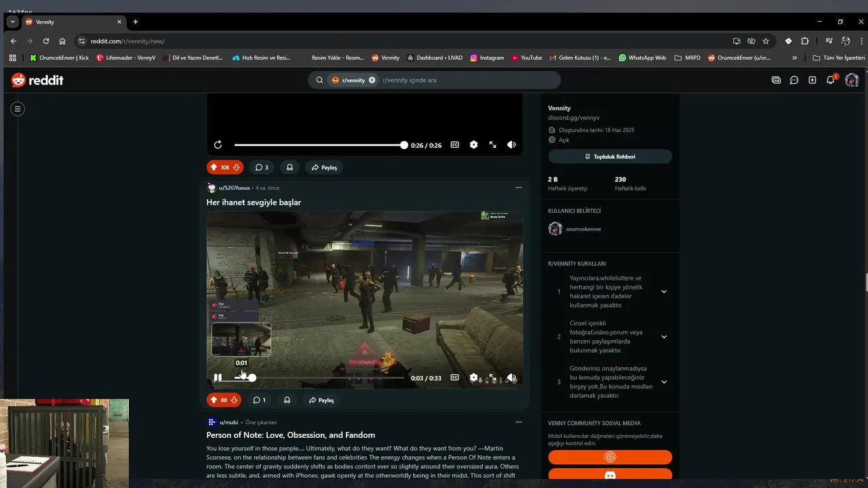Remove the r/vennity search filter chip
This screenshot has height=488, width=868.
[x=372, y=80]
